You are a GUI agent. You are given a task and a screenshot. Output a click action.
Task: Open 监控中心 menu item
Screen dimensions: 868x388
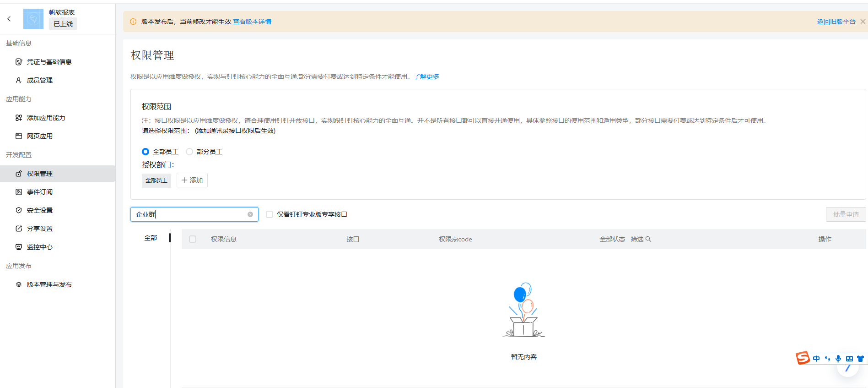[x=58, y=247]
